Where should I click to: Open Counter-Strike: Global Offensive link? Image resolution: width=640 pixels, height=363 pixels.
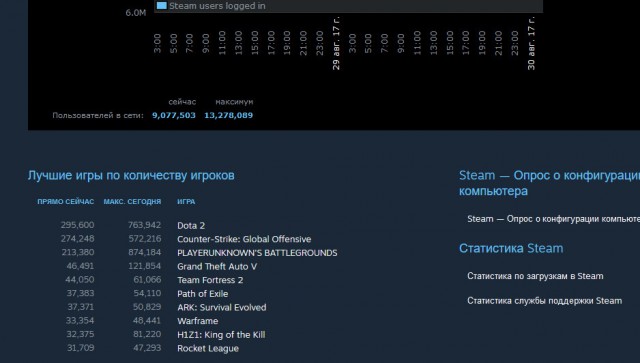pyautogui.click(x=244, y=239)
